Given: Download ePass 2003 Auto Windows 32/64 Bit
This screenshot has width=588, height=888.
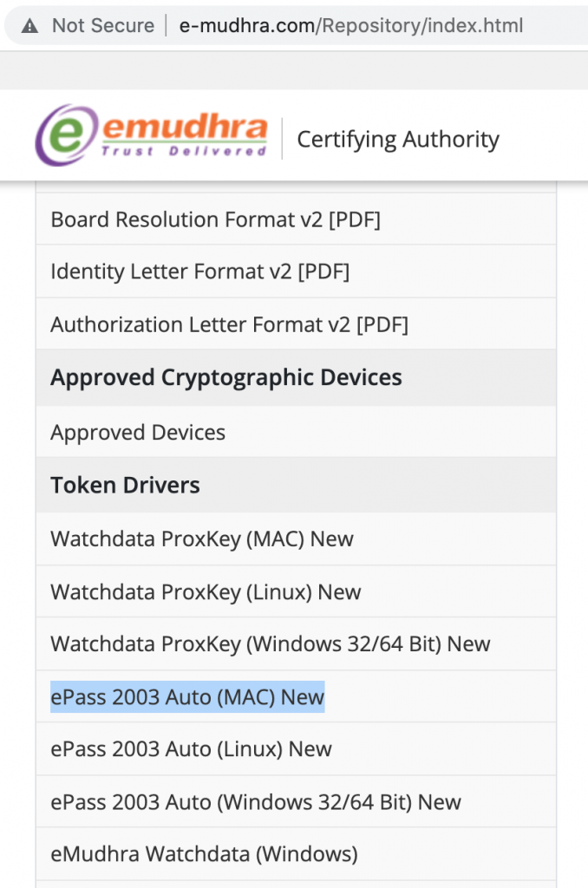Looking at the screenshot, I should (256, 802).
